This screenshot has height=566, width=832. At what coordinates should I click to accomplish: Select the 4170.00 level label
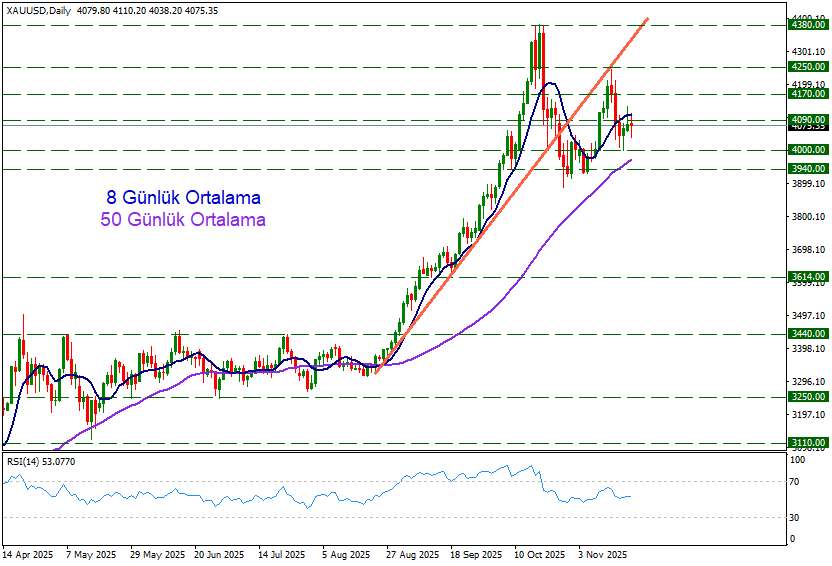806,94
